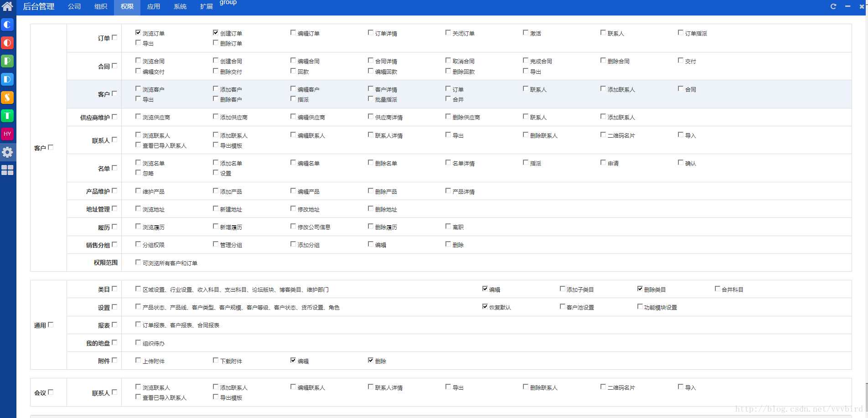Open the 扩展 menu
The height and width of the screenshot is (418, 868).
tap(207, 6)
